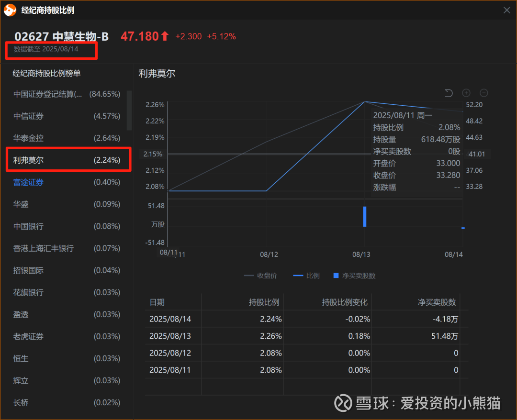Click the large blue volume bar on 08/13
Screen dimensions: 517x420
click(365, 216)
